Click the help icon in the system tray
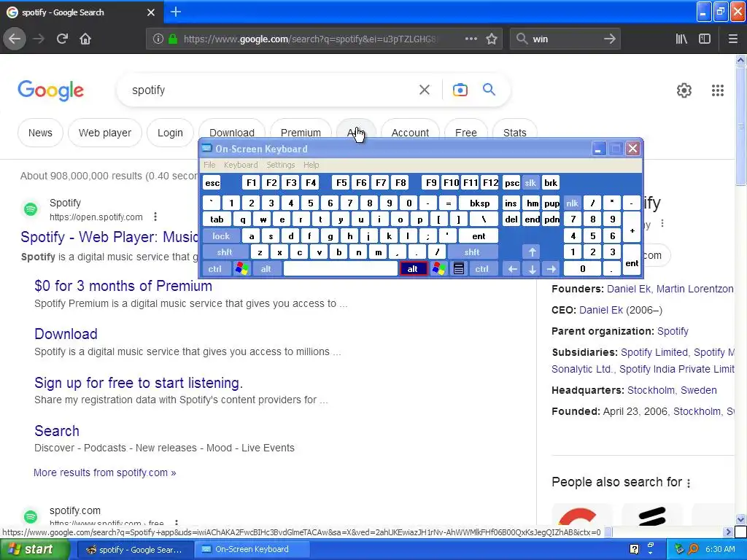 634,549
